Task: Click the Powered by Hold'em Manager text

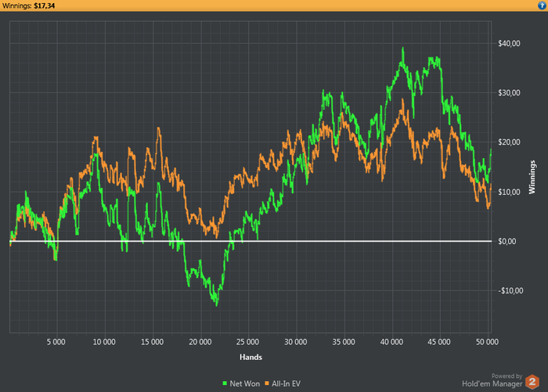Action: tap(492, 380)
